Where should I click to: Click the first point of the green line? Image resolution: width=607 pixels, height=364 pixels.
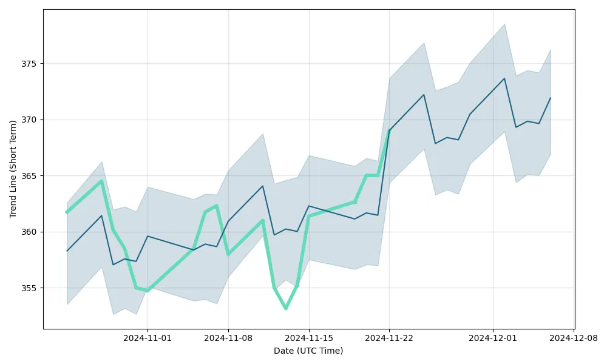[67, 212]
